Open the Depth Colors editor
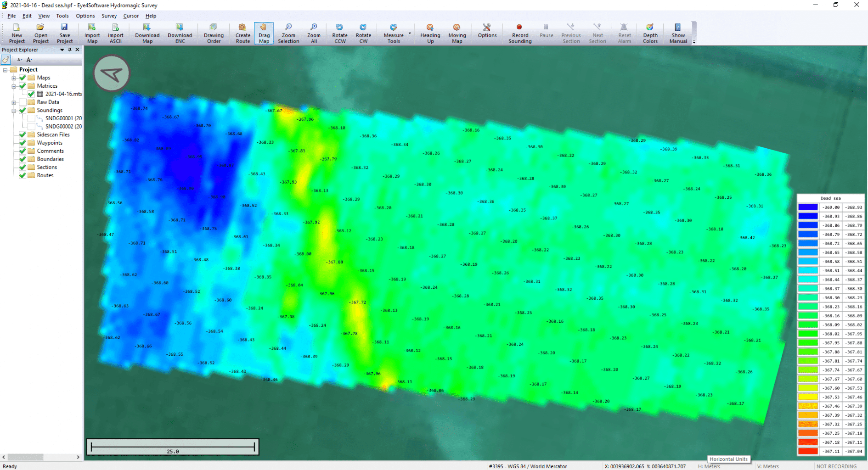 [x=650, y=34]
